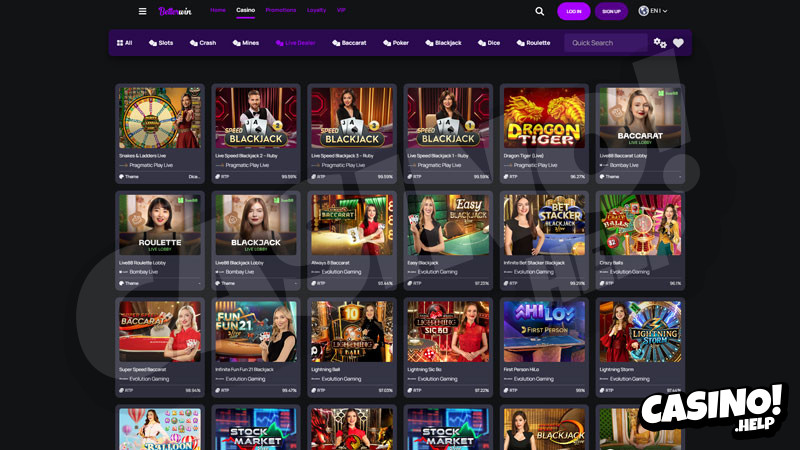Open the language selector EN dropdown
This screenshot has width=800, height=450.
click(653, 11)
